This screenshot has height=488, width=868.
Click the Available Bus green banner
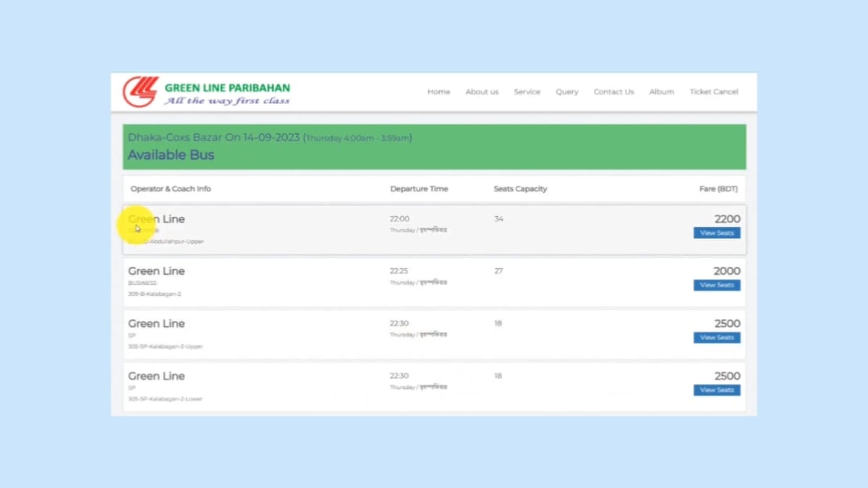pos(434,147)
